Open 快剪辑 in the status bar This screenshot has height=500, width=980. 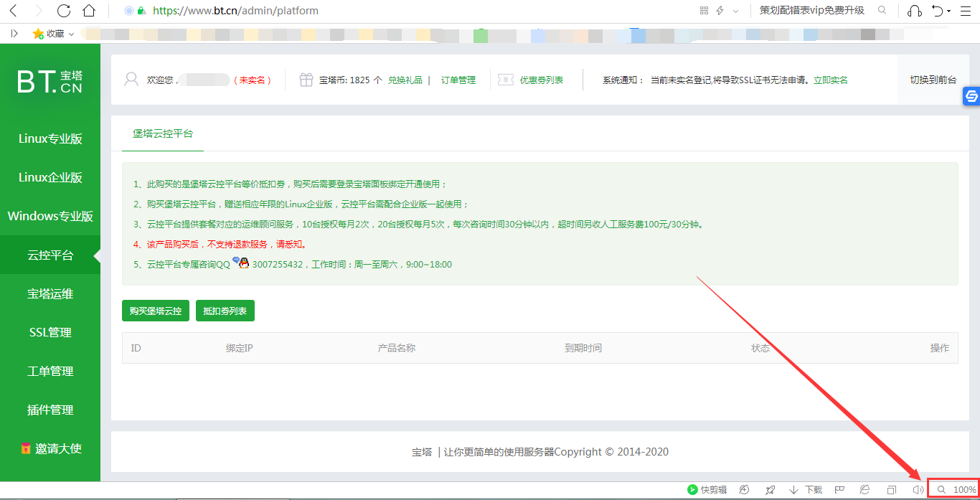point(707,490)
